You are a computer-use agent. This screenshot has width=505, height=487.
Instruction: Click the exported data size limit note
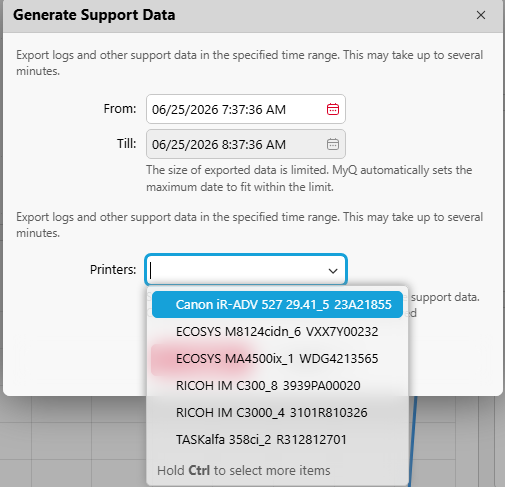309,178
